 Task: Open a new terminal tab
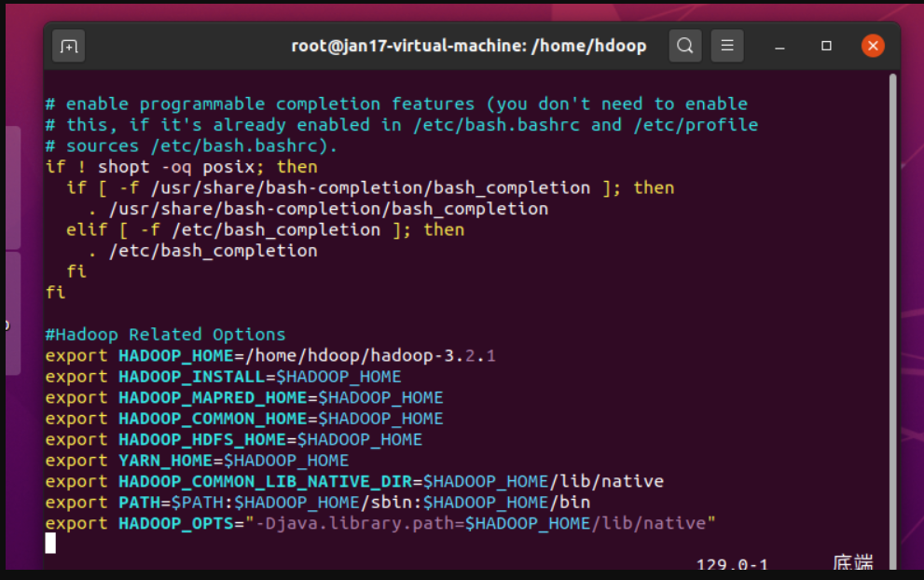68,46
